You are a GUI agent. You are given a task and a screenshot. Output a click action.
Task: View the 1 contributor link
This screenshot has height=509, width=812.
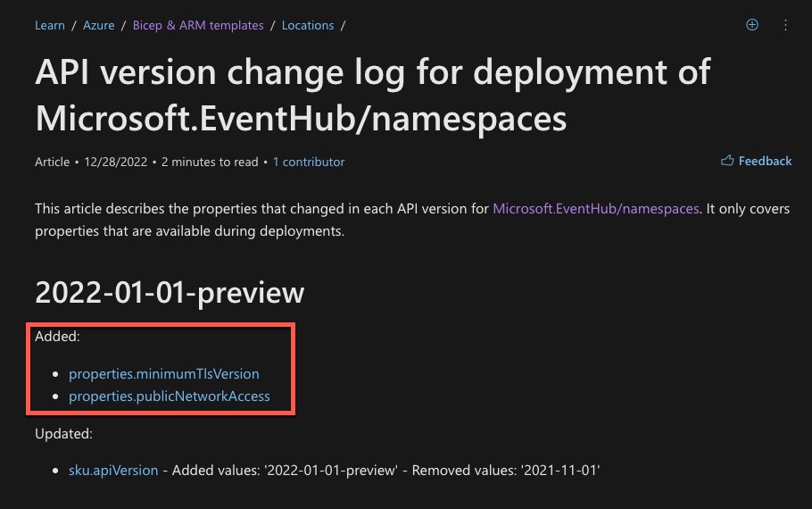309,162
